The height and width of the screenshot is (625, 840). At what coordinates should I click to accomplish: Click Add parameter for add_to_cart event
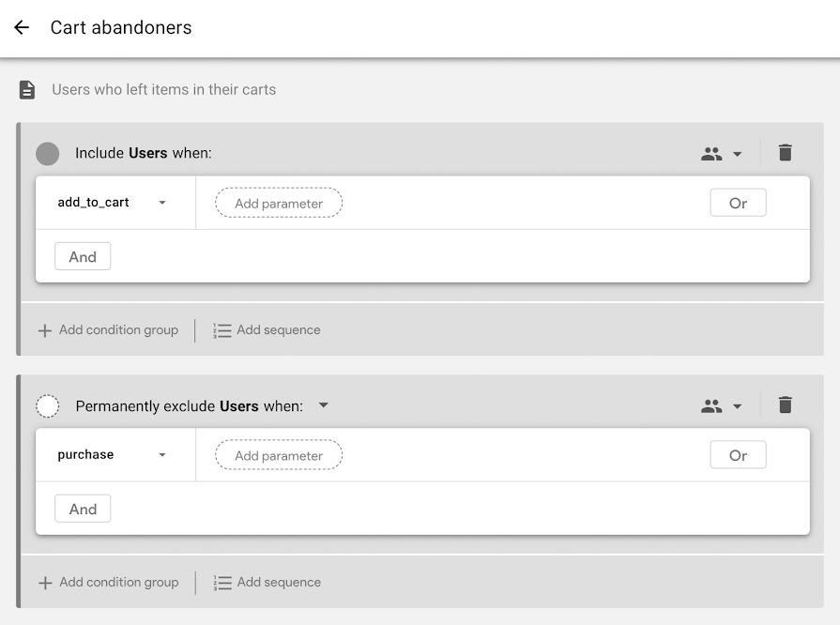point(279,203)
